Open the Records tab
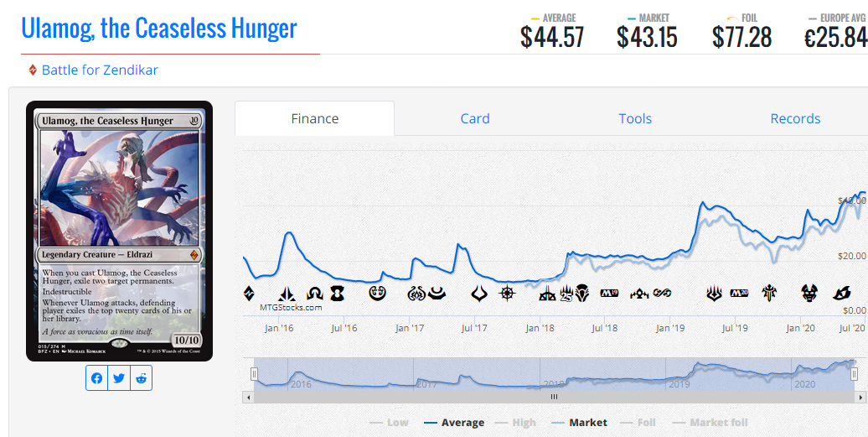 point(795,118)
